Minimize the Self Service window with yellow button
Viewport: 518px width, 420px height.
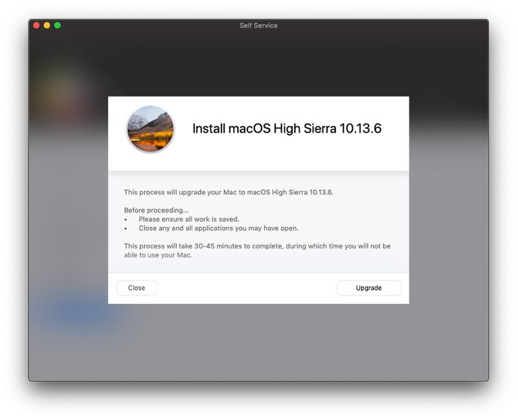pos(47,25)
